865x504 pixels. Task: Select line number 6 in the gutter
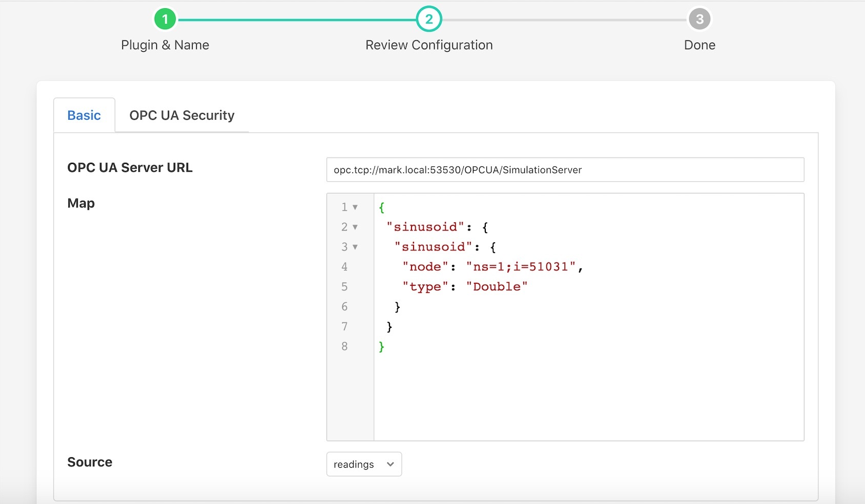(x=344, y=307)
